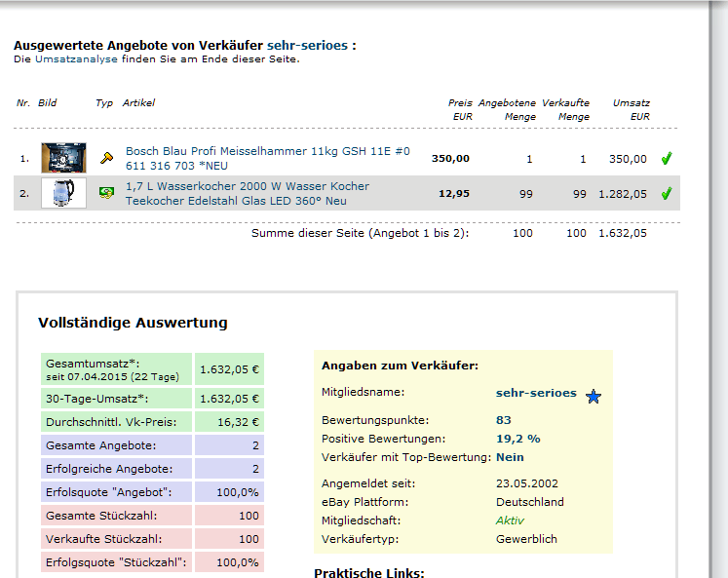Click the Praktische Links heading
728x578 pixels.
coord(369,572)
